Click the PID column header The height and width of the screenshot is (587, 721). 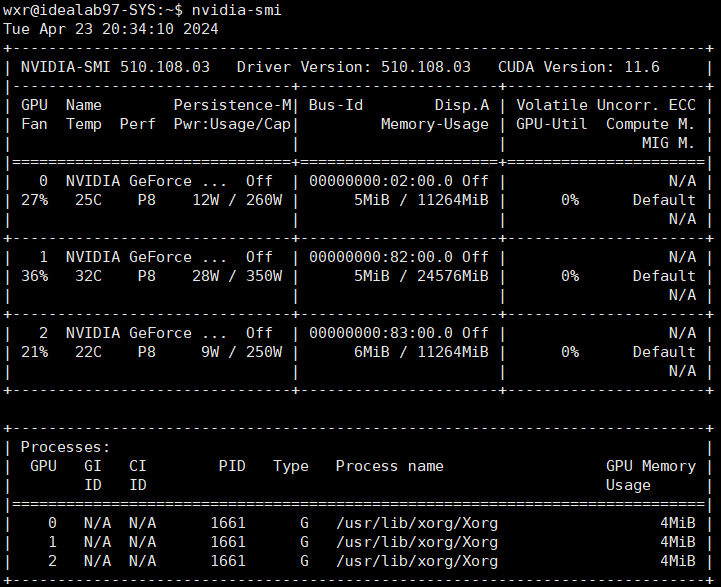coord(232,466)
